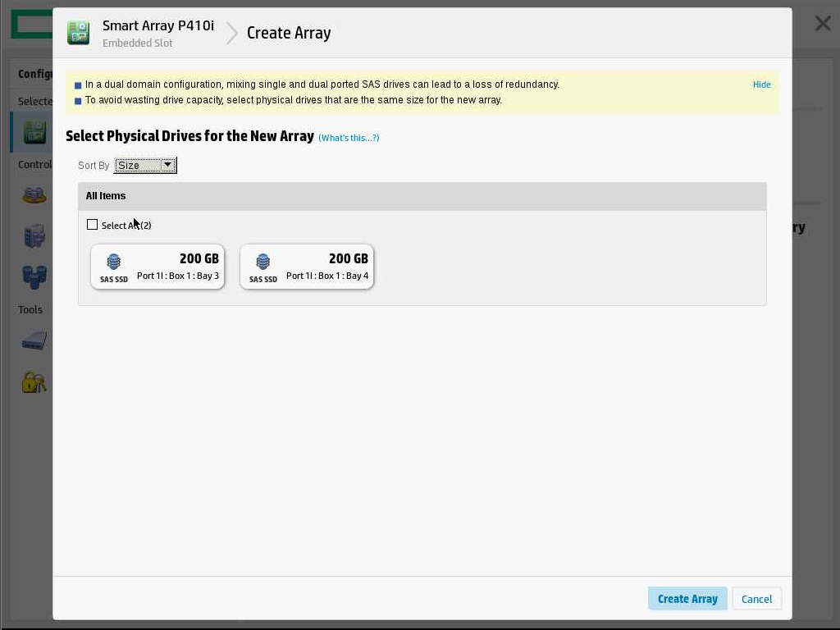Click the selected controller icon in background sidebar

34,132
